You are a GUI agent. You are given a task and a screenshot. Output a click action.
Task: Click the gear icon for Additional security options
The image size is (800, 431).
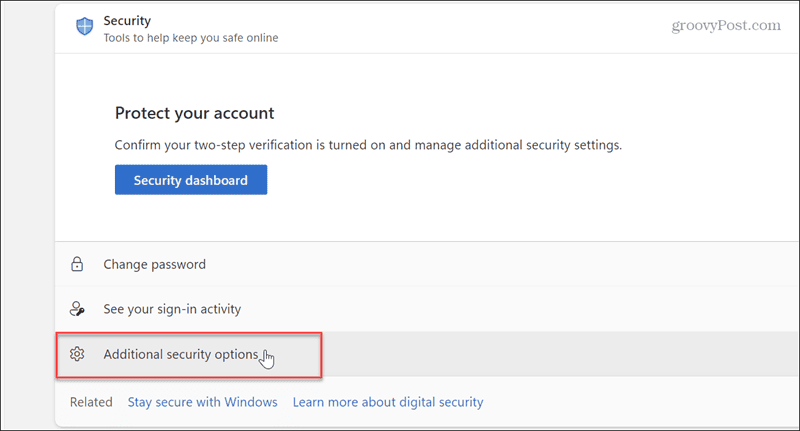tap(76, 354)
